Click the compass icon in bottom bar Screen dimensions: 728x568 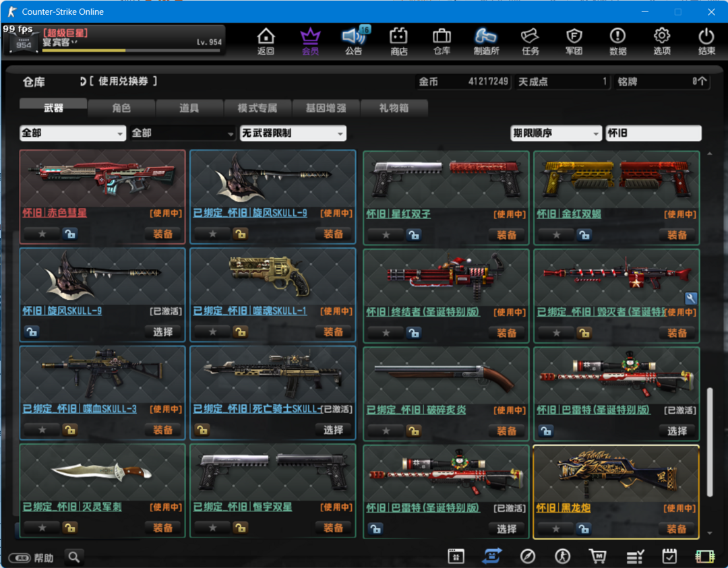(x=527, y=556)
